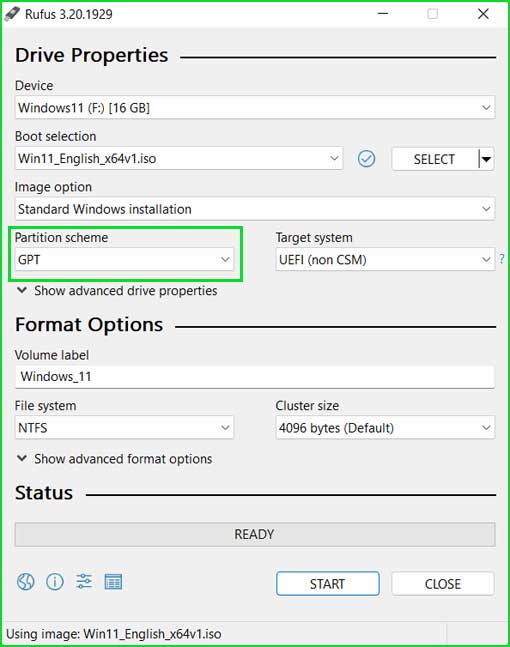Open the SELECT button split arrow

pos(486,159)
